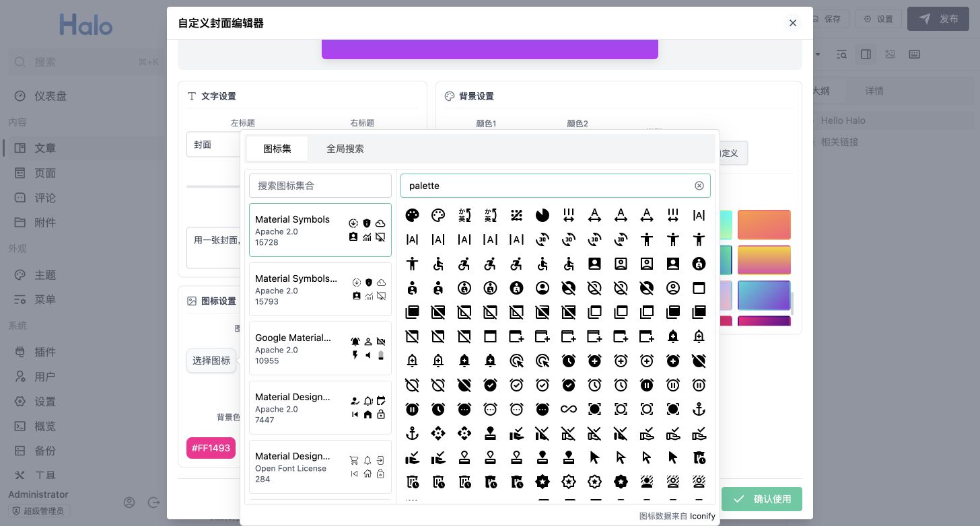
Task: Pick the filled palette icon in results
Action: [413, 215]
